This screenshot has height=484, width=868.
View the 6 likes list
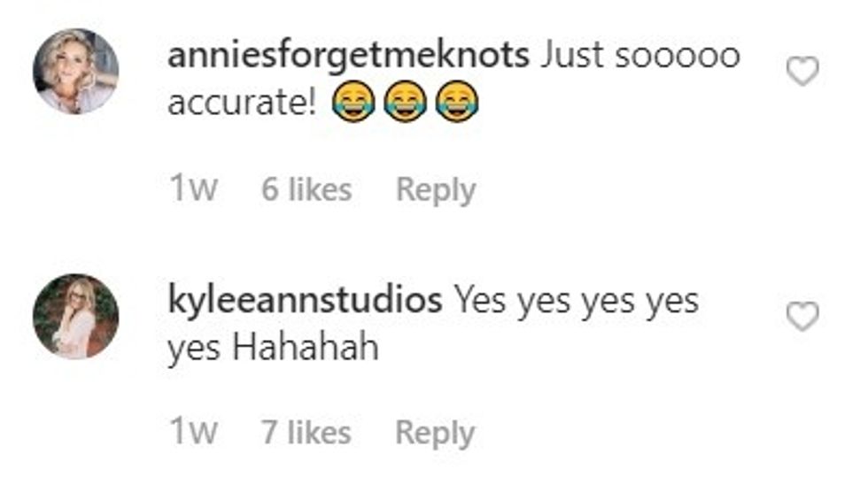coord(306,189)
